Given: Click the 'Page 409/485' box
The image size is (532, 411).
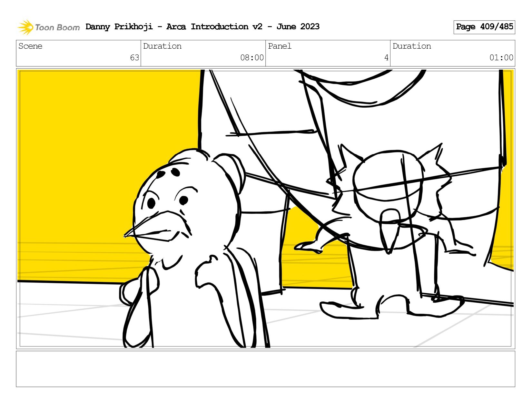Looking at the screenshot, I should [484, 27].
